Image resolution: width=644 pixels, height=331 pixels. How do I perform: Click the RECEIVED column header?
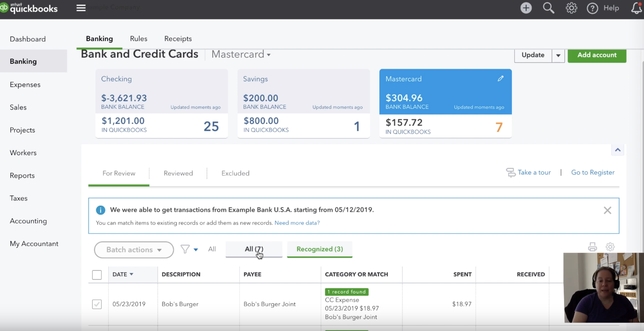point(531,274)
